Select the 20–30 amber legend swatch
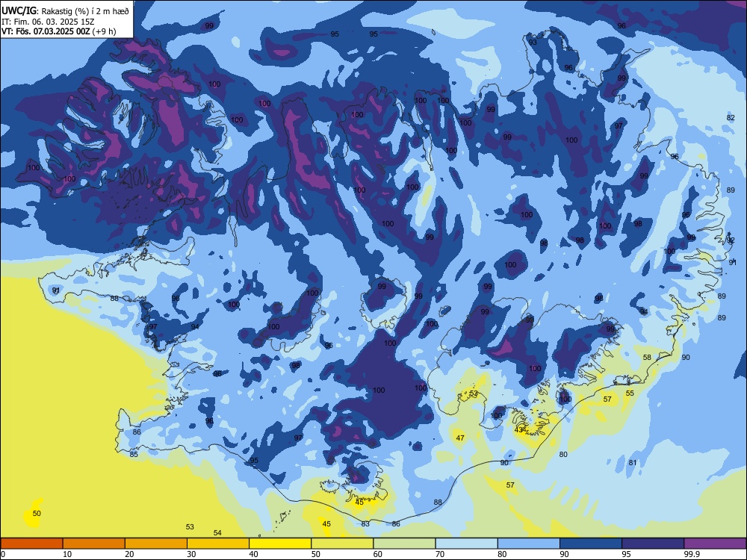Screen dimensions: 747x560 pos(156,544)
